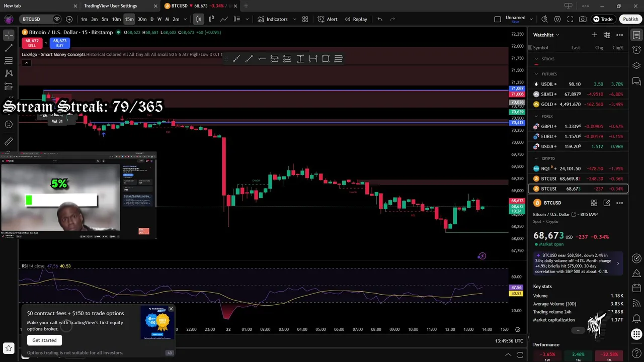This screenshot has width=644, height=362.
Task: Open the Alerts clock icon in right sidebar
Action: 636,50
